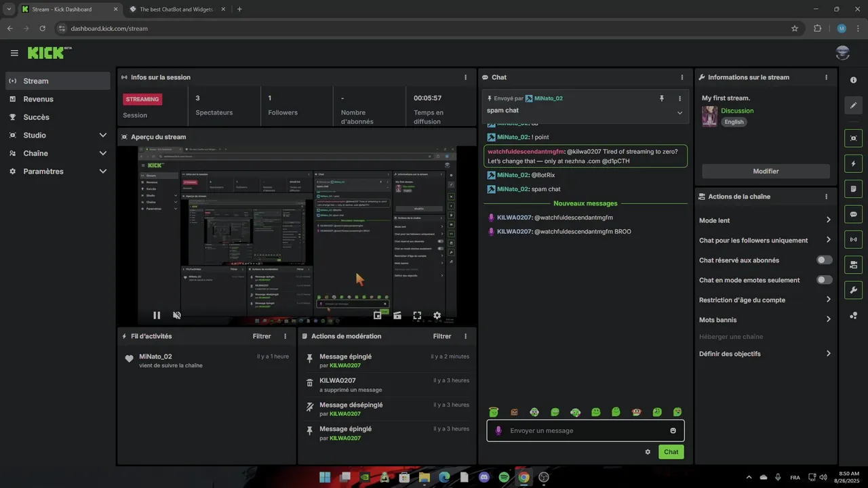Open three-dot menu of Actions de modération
The image size is (868, 488).
465,336
